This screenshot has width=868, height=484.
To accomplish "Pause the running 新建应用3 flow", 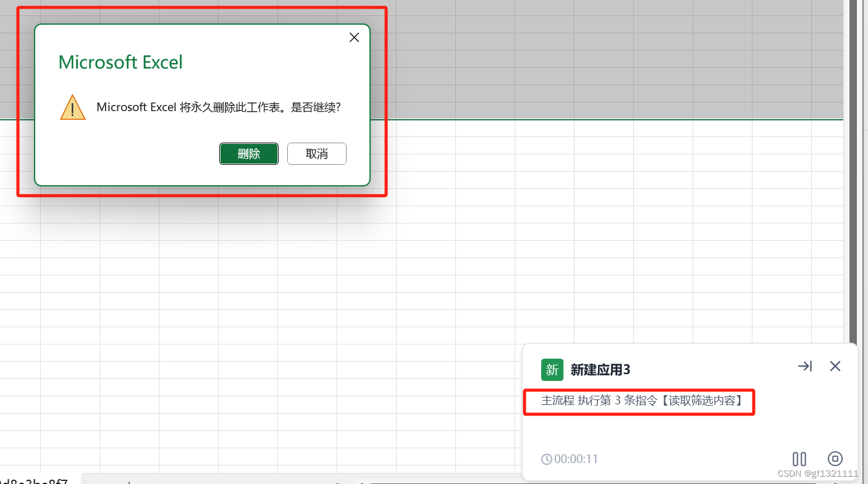I will (x=799, y=459).
